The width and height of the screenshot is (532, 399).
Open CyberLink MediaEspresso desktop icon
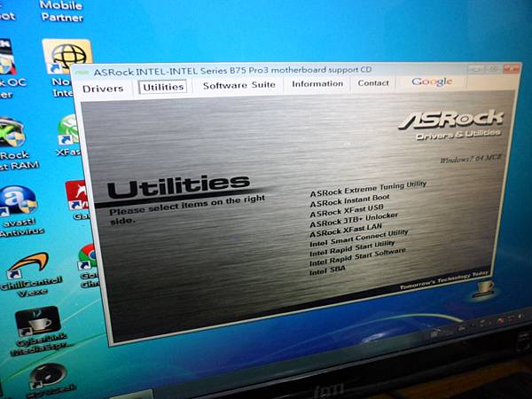point(40,331)
